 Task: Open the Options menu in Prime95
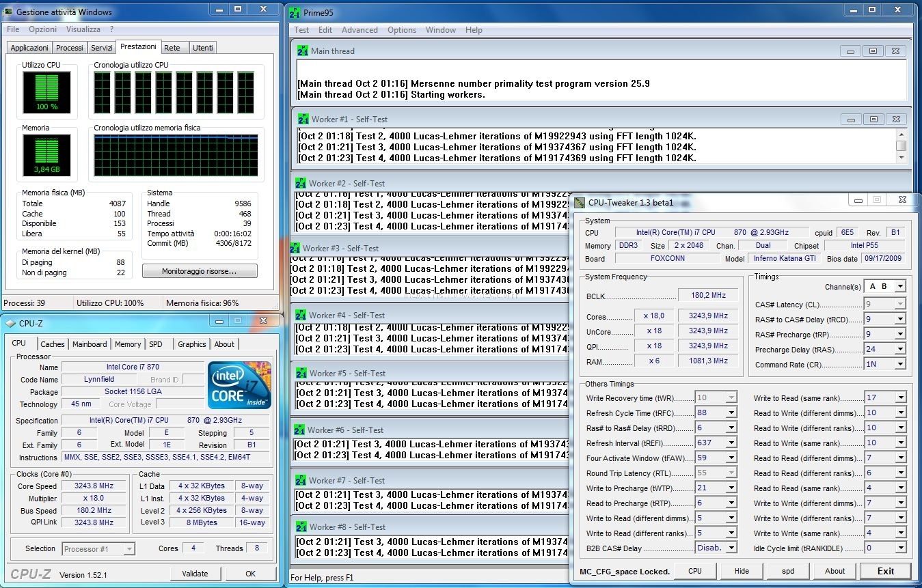pyautogui.click(x=402, y=30)
